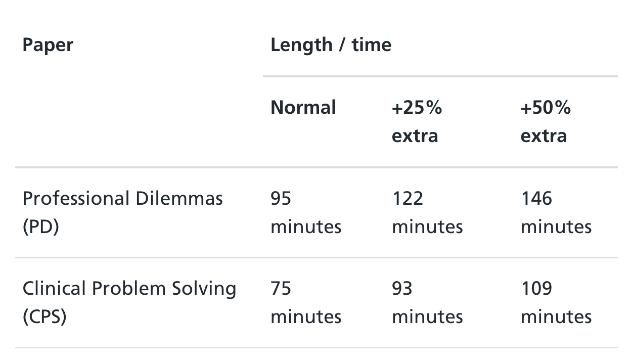Click the Length / time column header
Screen dimensions: 630x364
[x=331, y=45]
